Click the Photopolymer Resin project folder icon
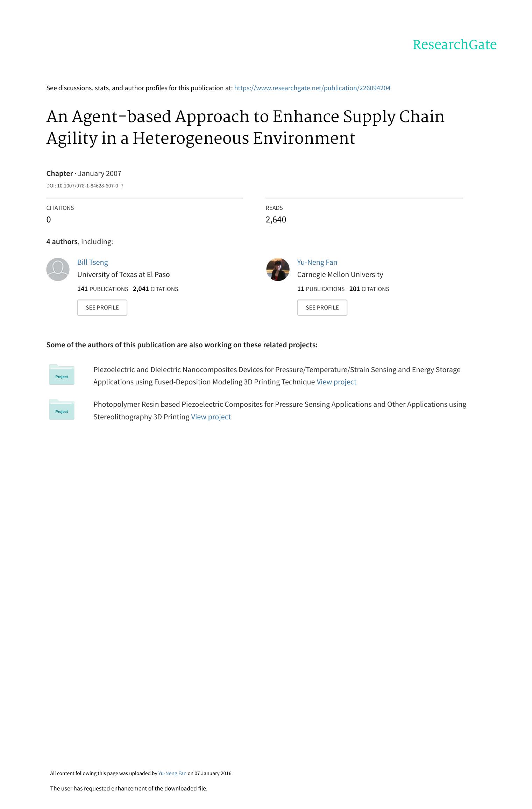Image resolution: width=532 pixels, height=809 pixels. click(x=62, y=409)
